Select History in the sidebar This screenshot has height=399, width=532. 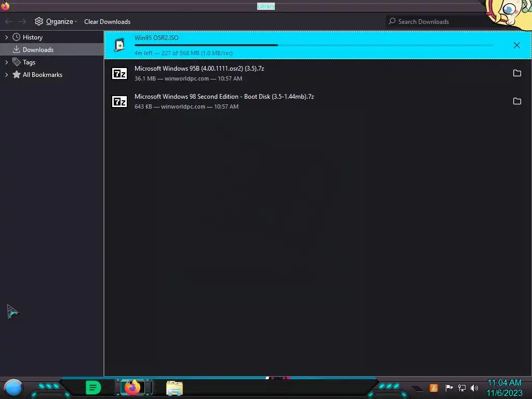click(x=33, y=37)
